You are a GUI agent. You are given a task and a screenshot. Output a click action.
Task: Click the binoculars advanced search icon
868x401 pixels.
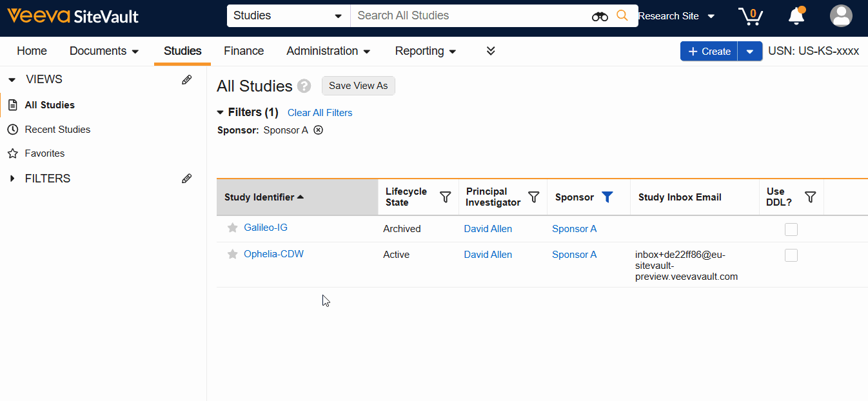(600, 16)
